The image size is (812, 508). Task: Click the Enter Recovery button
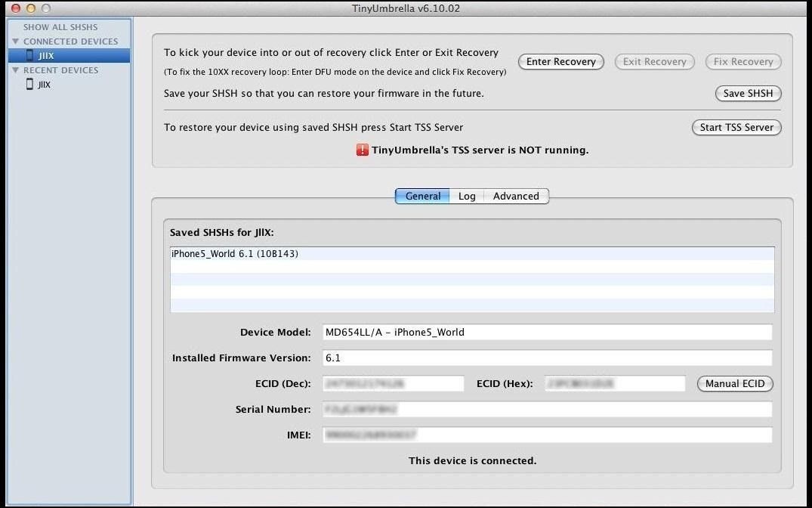(560, 61)
